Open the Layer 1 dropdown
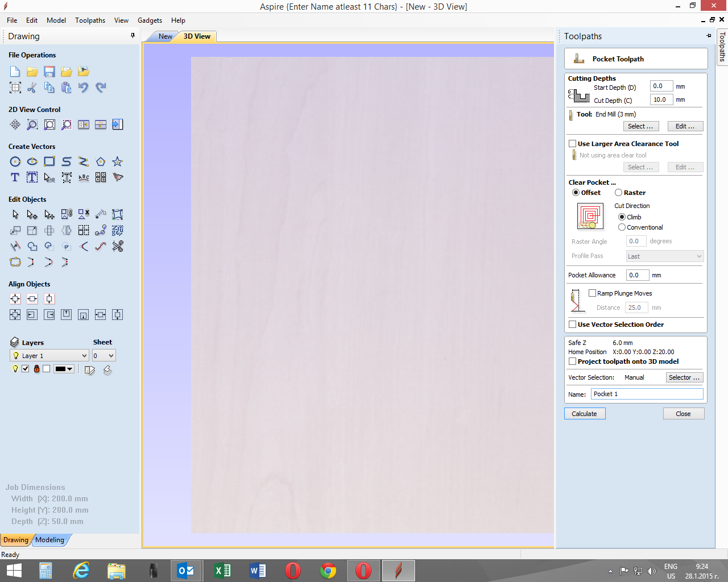 click(49, 356)
